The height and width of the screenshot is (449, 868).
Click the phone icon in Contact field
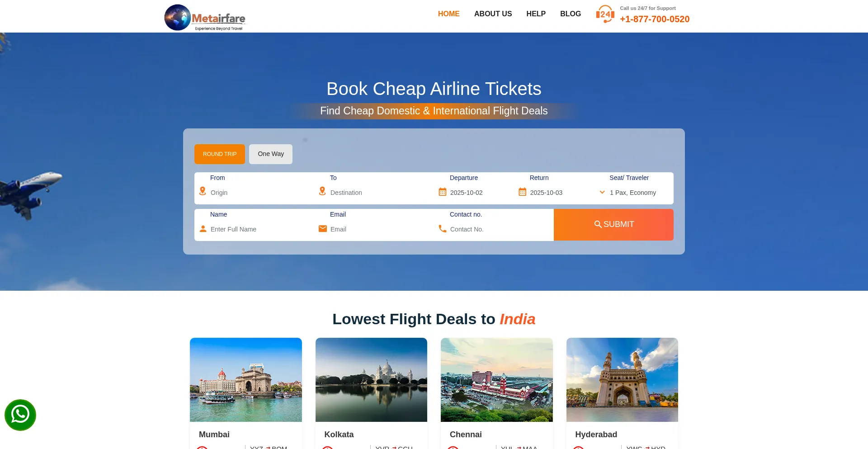[x=443, y=229]
